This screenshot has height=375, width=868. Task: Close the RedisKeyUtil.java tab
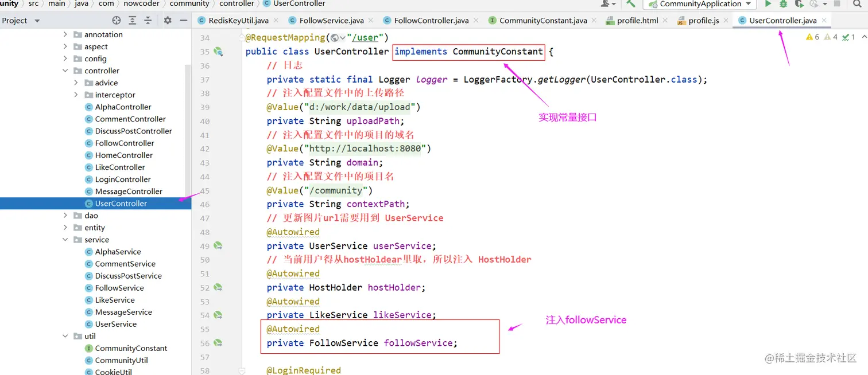pyautogui.click(x=276, y=20)
